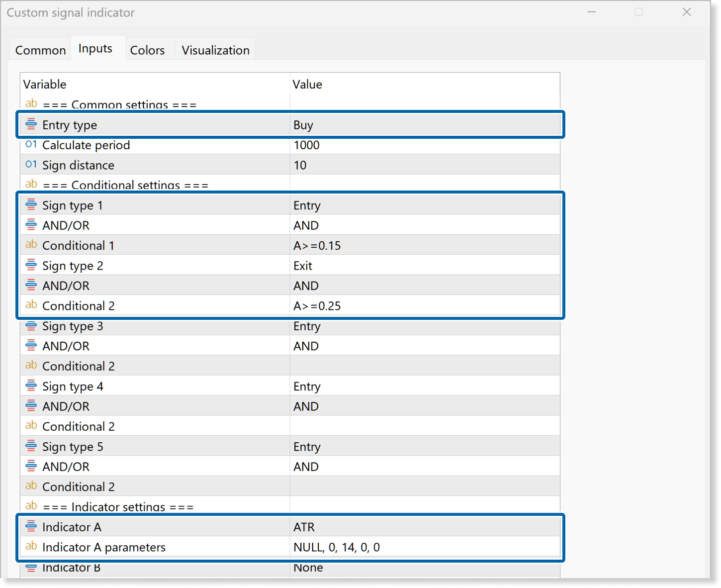Screen dimensions: 721x588
Task: Open the Colors tab
Action: tap(147, 50)
